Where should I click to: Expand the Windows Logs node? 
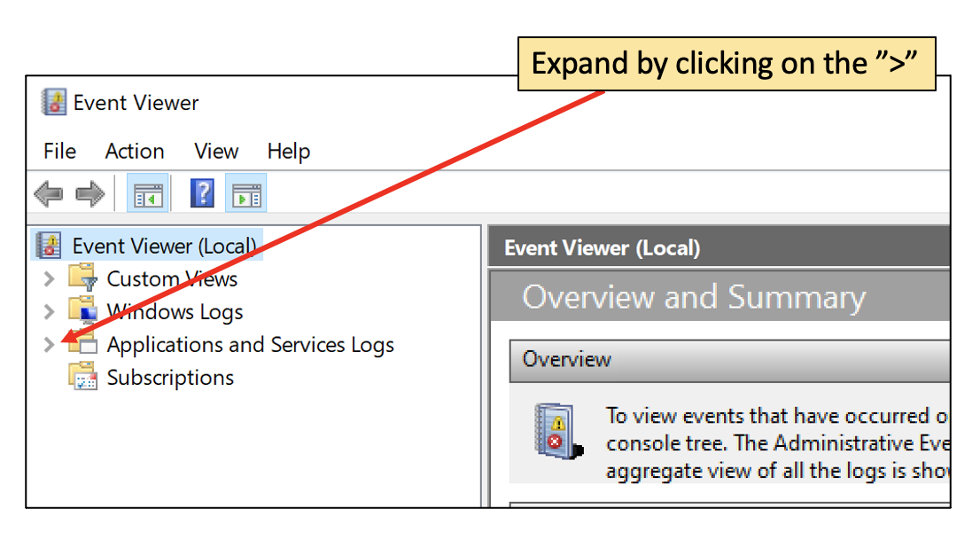pyautogui.click(x=49, y=311)
